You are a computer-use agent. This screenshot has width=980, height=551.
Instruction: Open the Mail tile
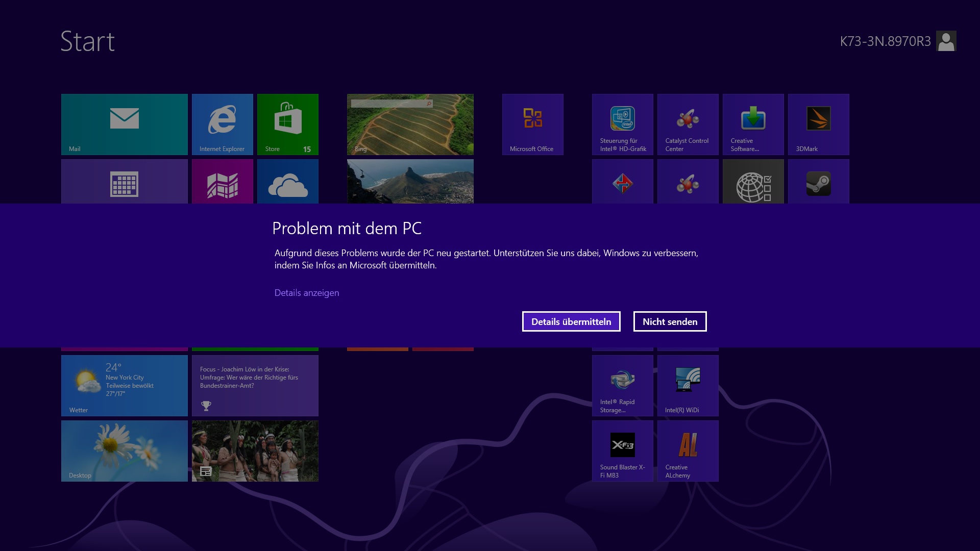click(x=124, y=124)
